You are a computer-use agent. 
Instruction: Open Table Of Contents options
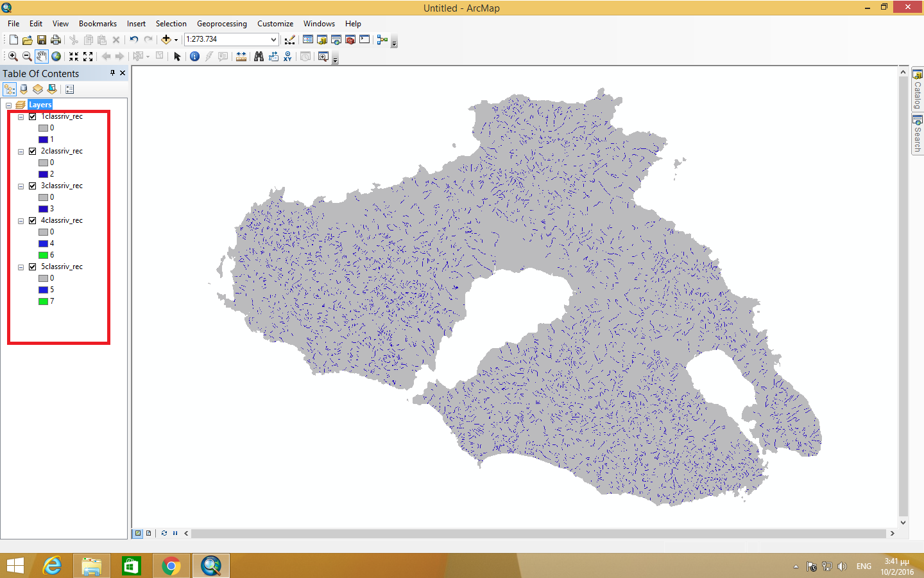click(70, 89)
